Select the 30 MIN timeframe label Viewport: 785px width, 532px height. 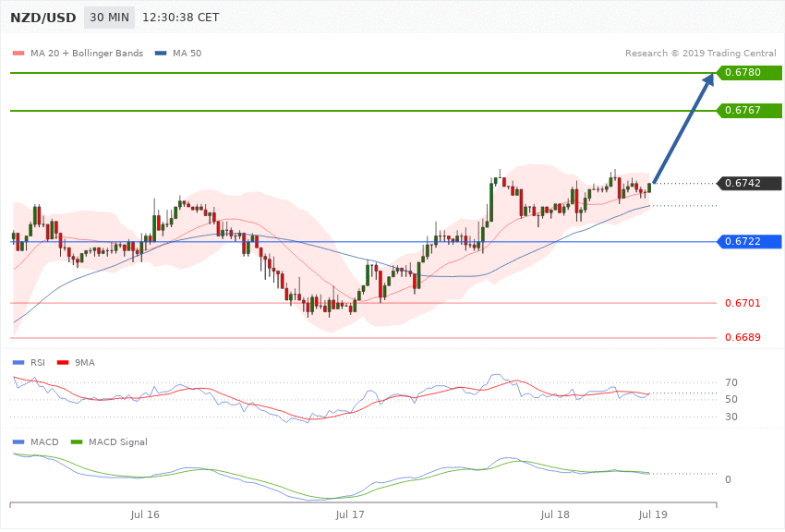[109, 18]
